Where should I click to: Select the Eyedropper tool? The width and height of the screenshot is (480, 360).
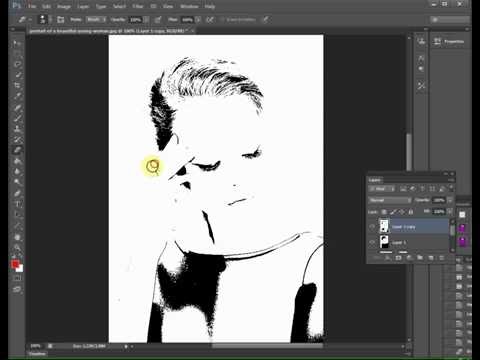point(17,97)
